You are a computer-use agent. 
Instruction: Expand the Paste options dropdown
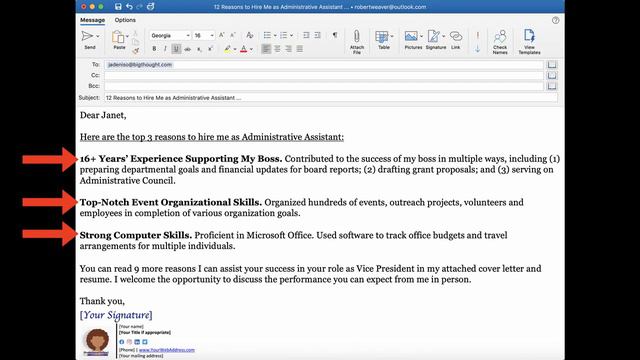(127, 36)
